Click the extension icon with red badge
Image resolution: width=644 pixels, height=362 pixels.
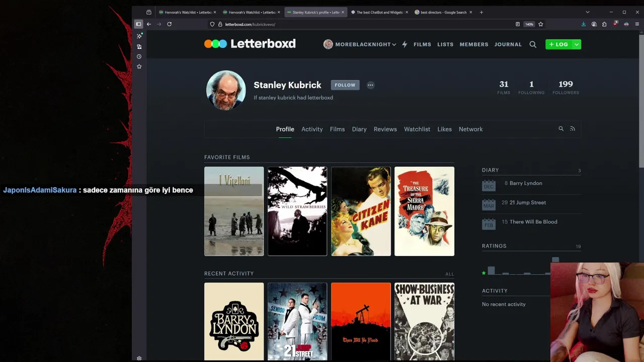click(x=615, y=24)
